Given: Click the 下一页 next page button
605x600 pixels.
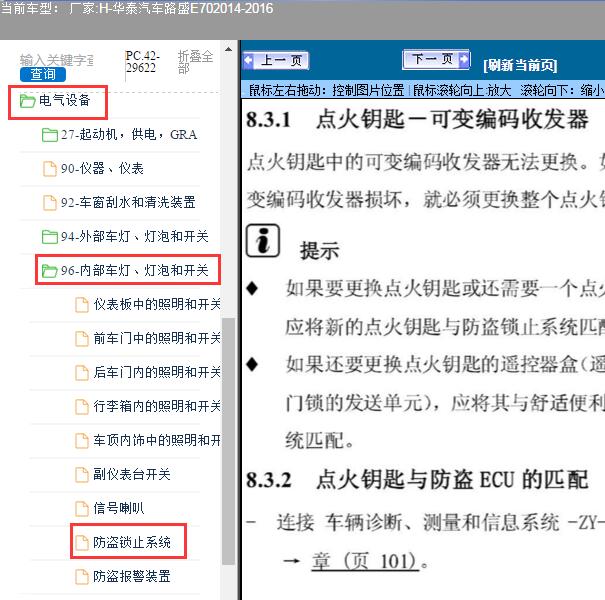Looking at the screenshot, I should (x=436, y=59).
